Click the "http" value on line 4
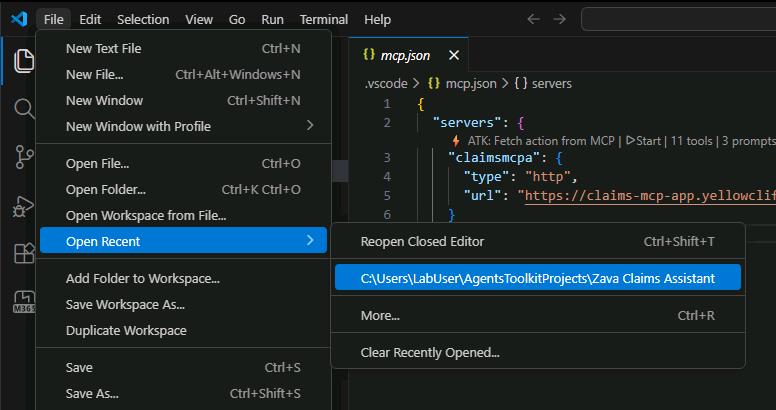This screenshot has width=776, height=410. 548,177
